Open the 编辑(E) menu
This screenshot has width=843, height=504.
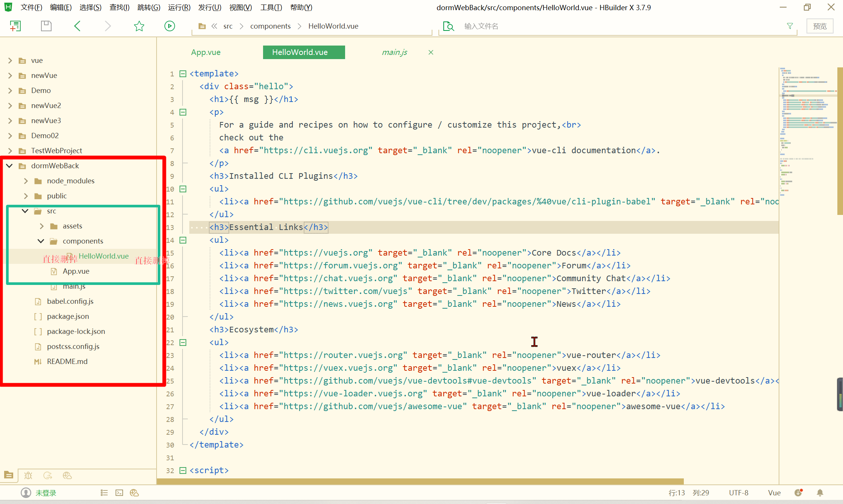pyautogui.click(x=61, y=8)
